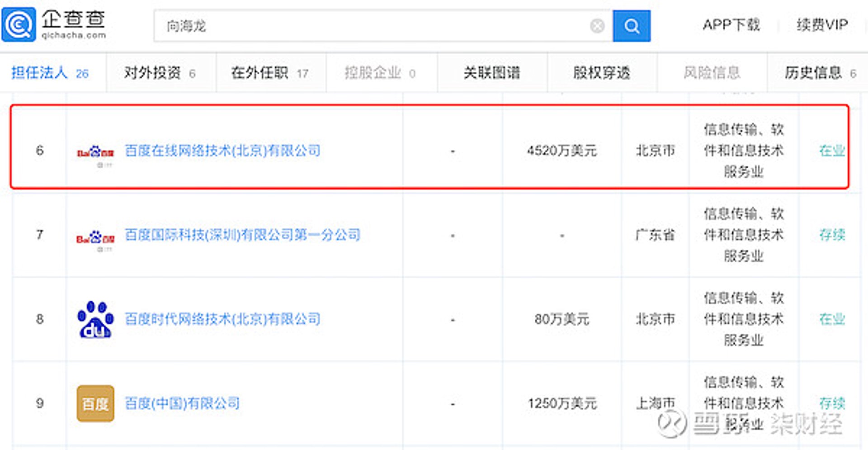Click row number 8
868x450 pixels.
click(x=40, y=319)
